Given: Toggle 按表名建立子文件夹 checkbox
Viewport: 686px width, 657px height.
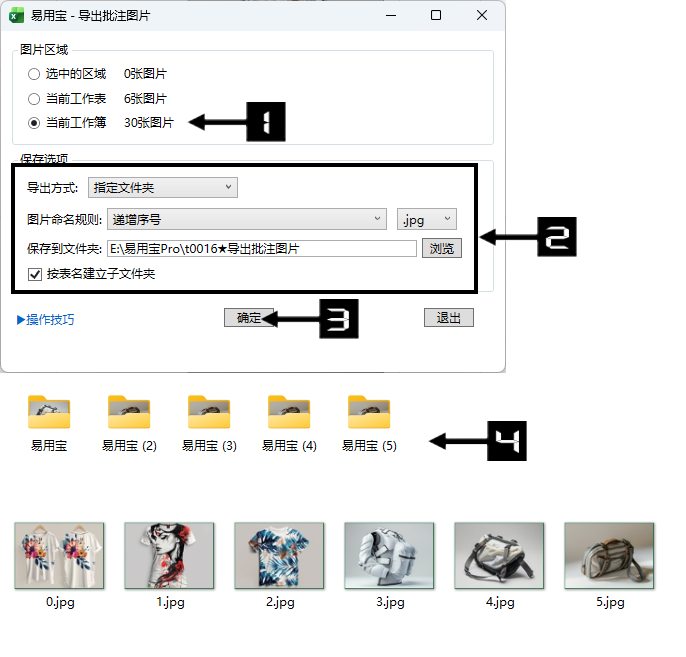Looking at the screenshot, I should 34,274.
